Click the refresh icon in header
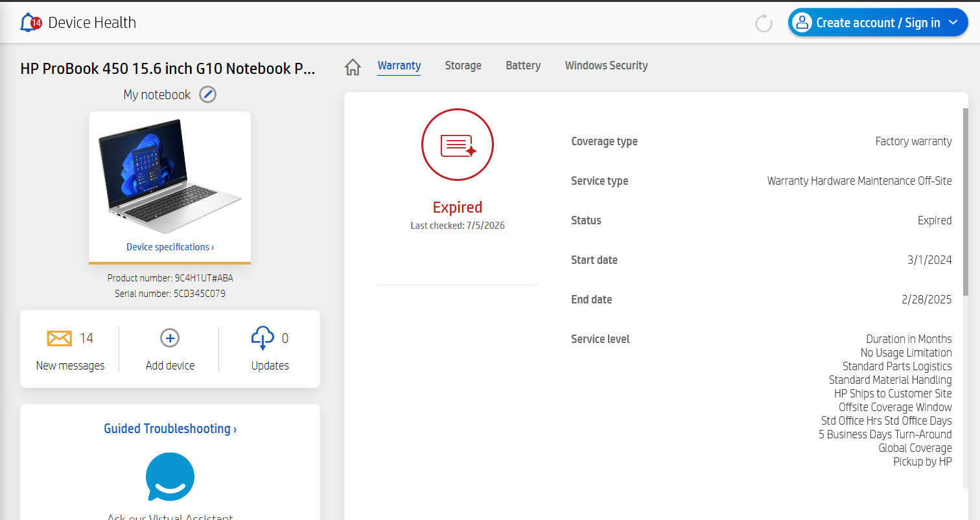This screenshot has width=980, height=520. (764, 23)
